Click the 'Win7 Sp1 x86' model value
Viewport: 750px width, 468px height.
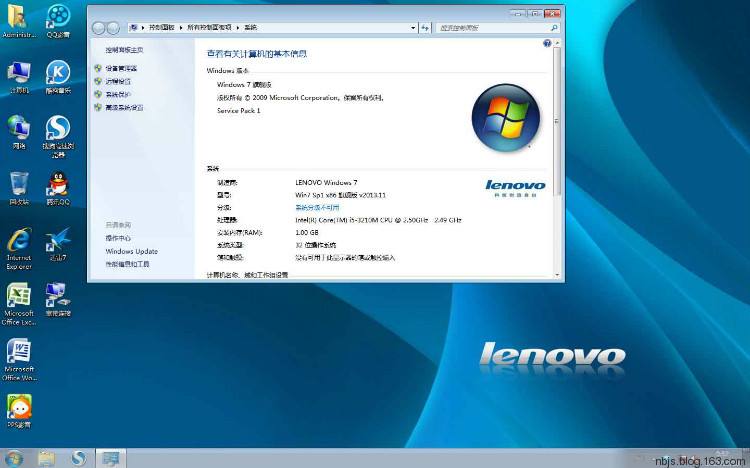point(340,195)
